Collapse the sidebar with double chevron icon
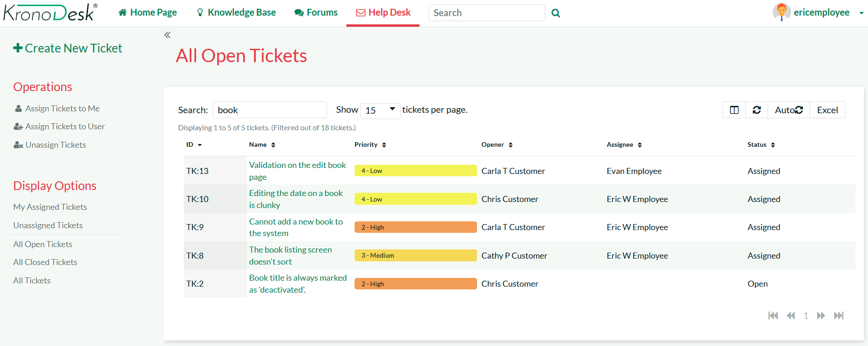868x346 pixels. pyautogui.click(x=168, y=35)
